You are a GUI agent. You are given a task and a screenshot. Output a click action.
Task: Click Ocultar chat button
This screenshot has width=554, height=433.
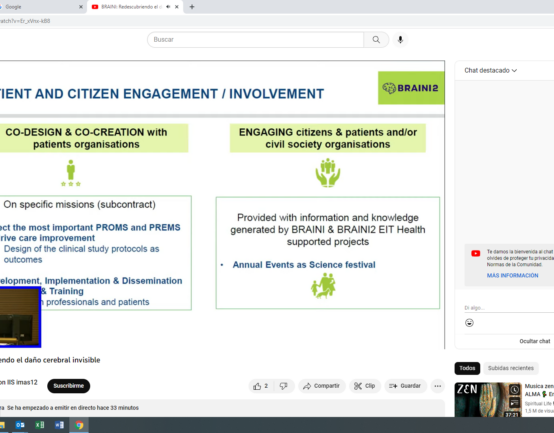point(535,341)
